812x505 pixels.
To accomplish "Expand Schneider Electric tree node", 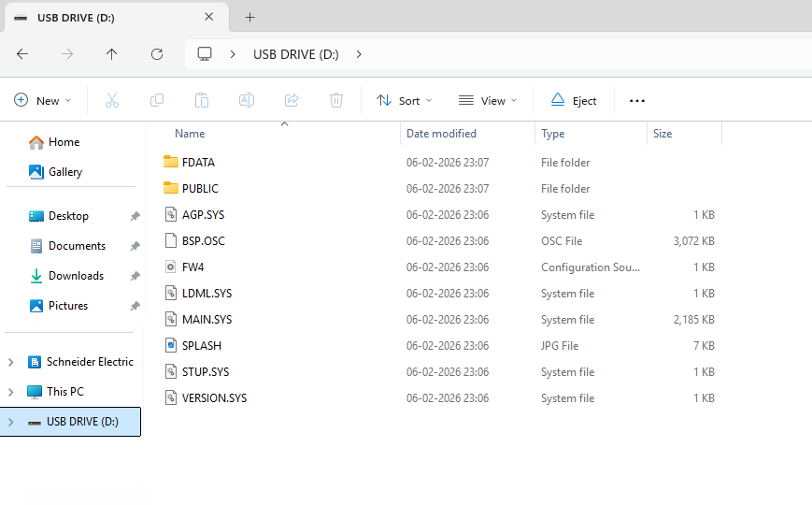I will coord(11,362).
